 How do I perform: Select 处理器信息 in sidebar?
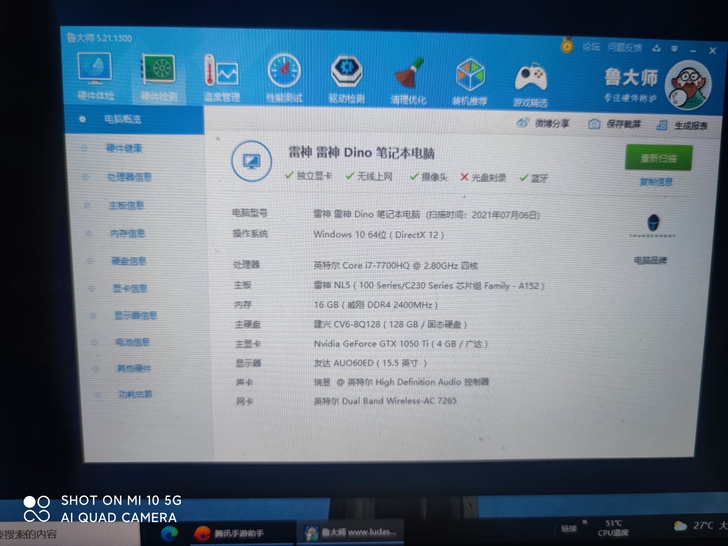(x=129, y=177)
